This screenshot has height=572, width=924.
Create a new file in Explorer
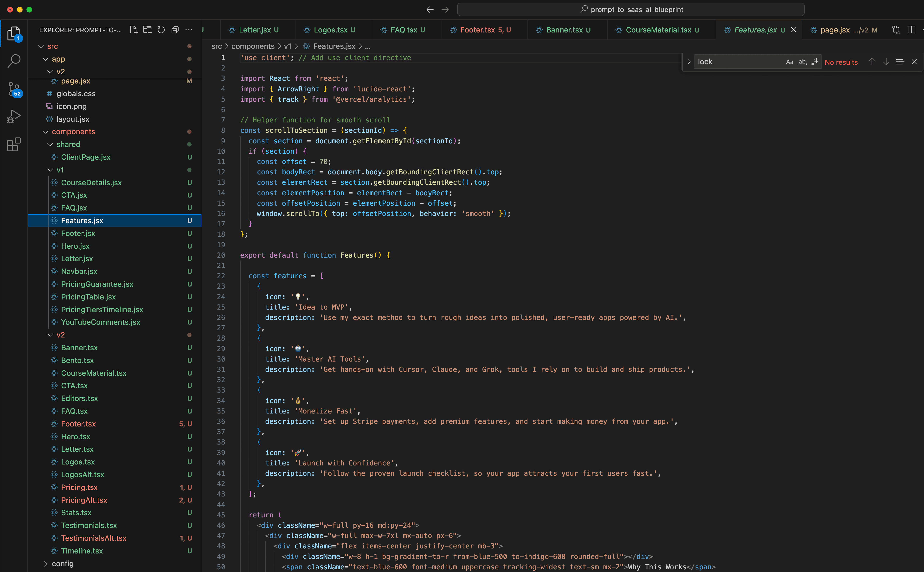tap(133, 30)
